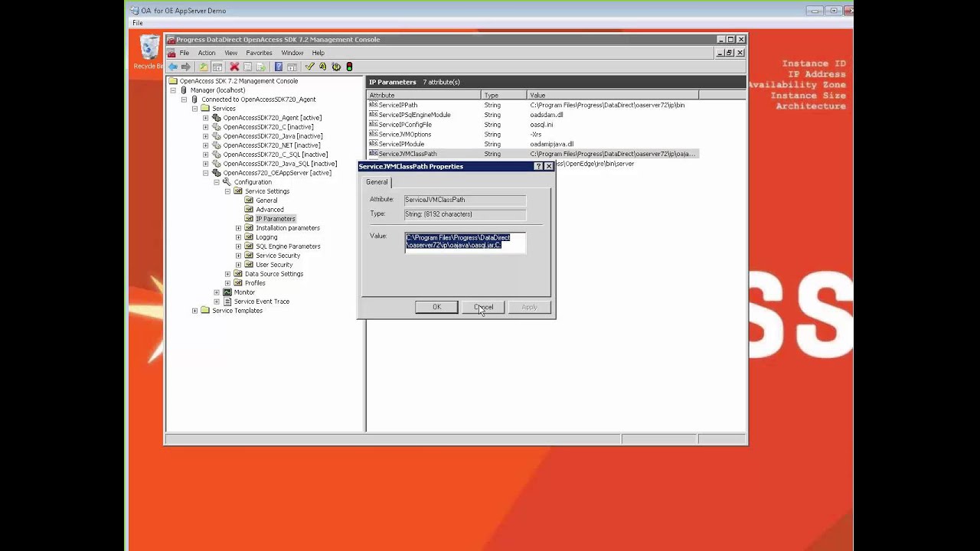Click the dialog's question mark help button
Image resolution: width=980 pixels, height=551 pixels.
(x=538, y=166)
